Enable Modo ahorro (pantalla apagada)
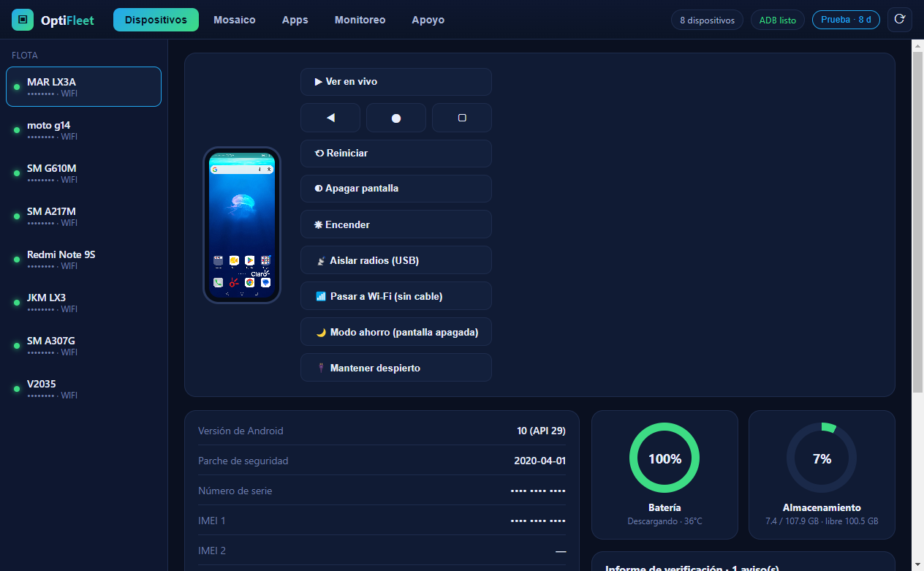This screenshot has height=571, width=924. click(x=396, y=332)
